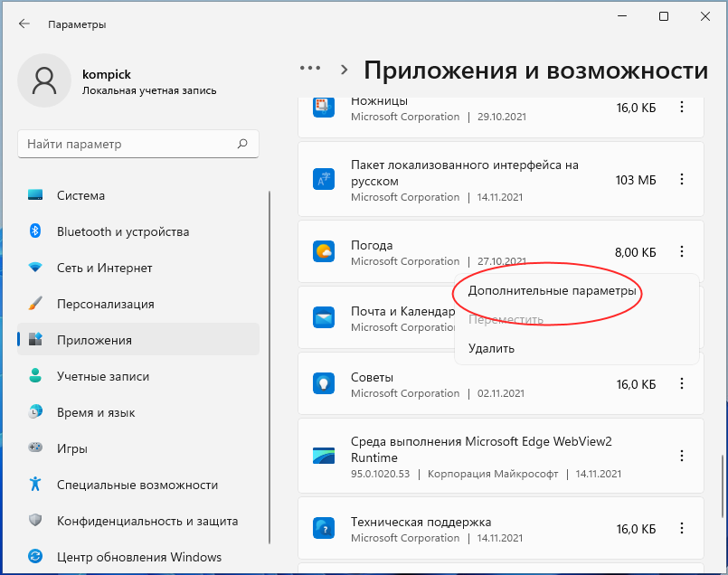The width and height of the screenshot is (728, 575).
Task: Select the Система monitor icon
Action: pyautogui.click(x=35, y=195)
